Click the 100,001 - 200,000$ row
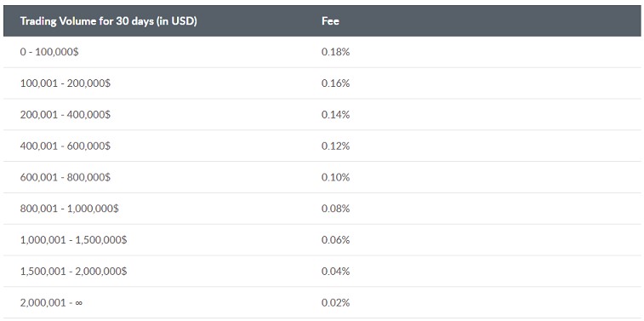 [322, 83]
